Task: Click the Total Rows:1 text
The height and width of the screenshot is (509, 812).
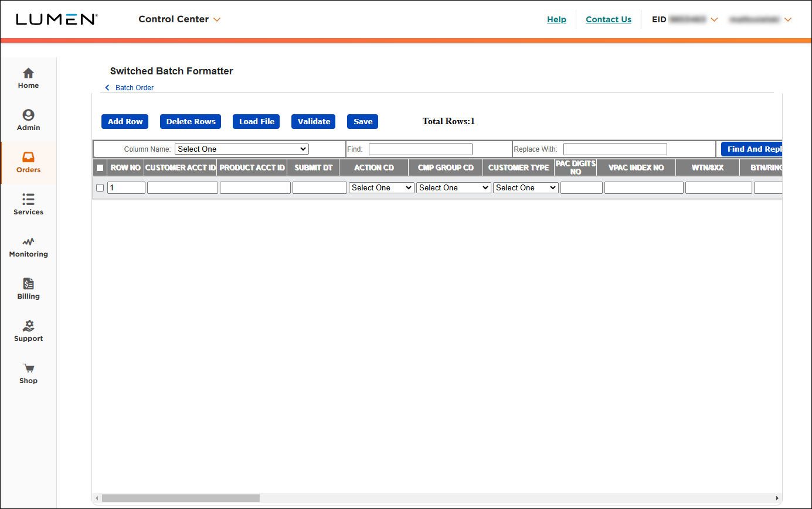Action: pyautogui.click(x=449, y=121)
